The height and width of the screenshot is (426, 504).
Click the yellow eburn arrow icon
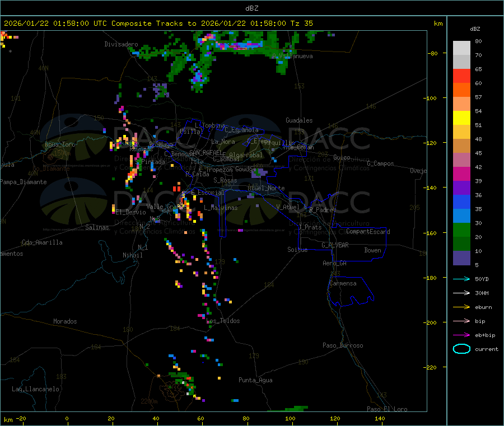(x=461, y=307)
